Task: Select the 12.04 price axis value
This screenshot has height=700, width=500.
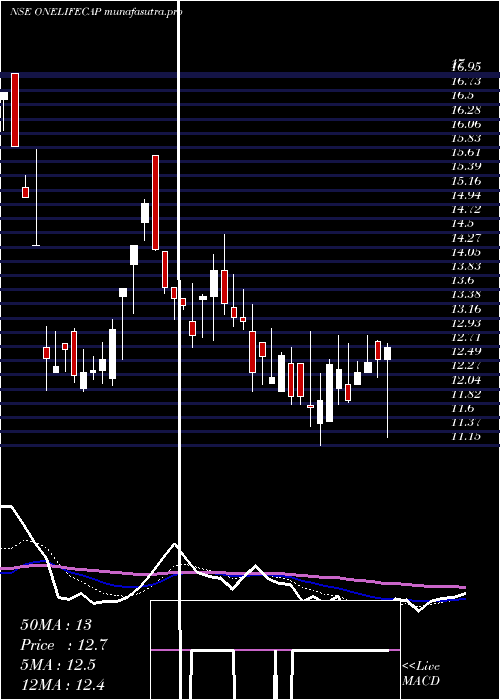Action: (466, 380)
